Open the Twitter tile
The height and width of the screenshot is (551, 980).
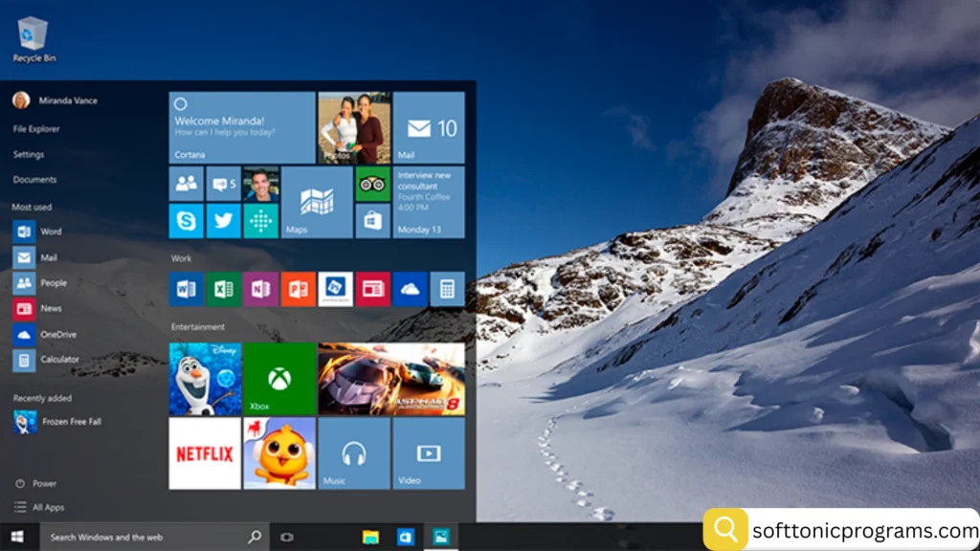pyautogui.click(x=222, y=221)
